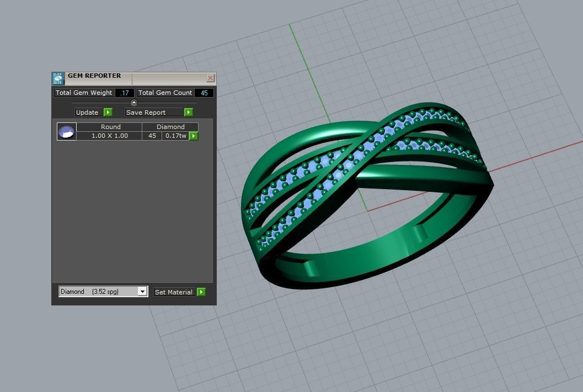
Task: Click the Total Gem Weight value .17
Action: coord(125,93)
